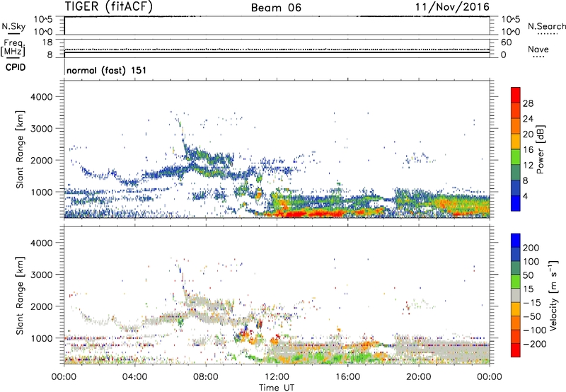Click the 11/Nov/2016 date label

pyautogui.click(x=453, y=6)
